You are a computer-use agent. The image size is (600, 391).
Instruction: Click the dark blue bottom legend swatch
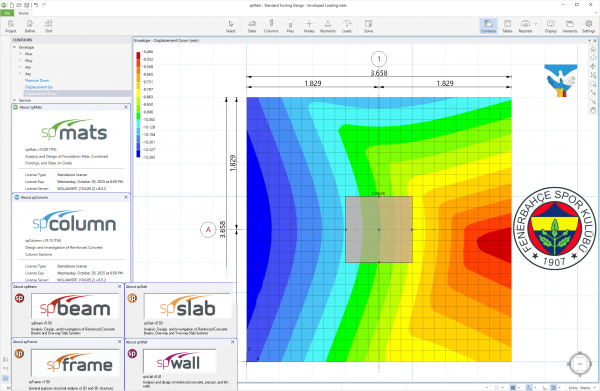click(138, 153)
